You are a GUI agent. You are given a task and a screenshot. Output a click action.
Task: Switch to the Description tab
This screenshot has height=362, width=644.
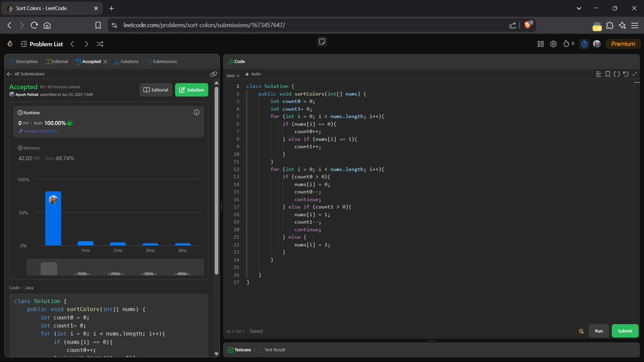point(24,61)
